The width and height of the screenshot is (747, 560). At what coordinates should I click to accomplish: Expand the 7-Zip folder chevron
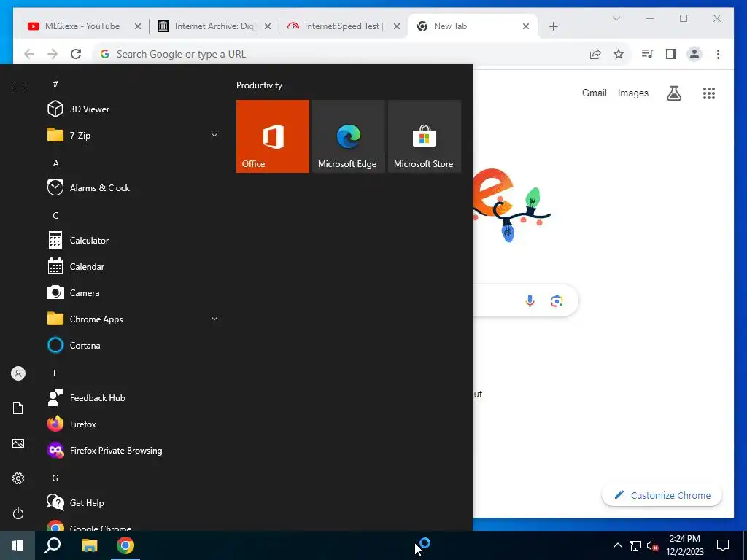214,135
